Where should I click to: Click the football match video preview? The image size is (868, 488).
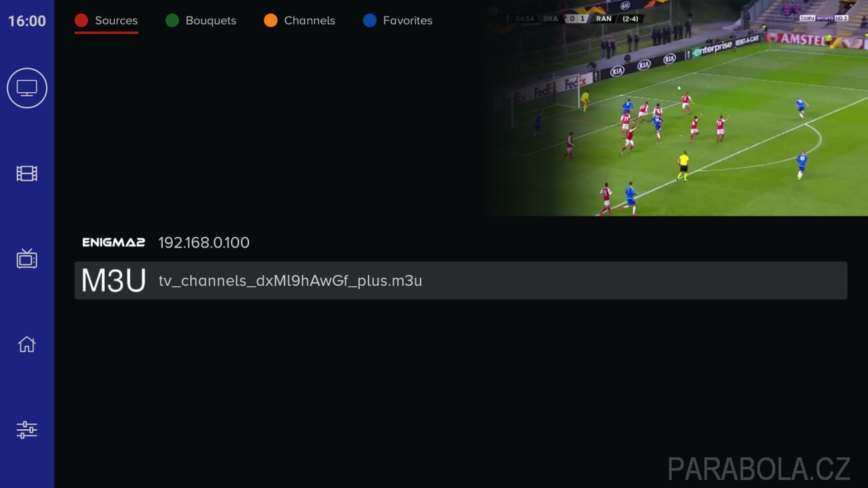tap(674, 108)
